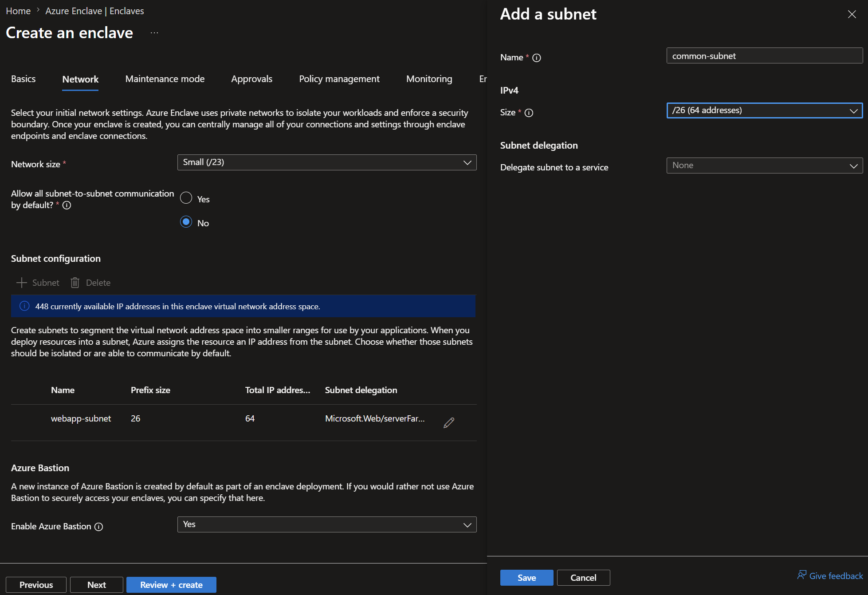Viewport: 868px width, 595px height.
Task: Click the total IP value 64
Action: pyautogui.click(x=250, y=418)
